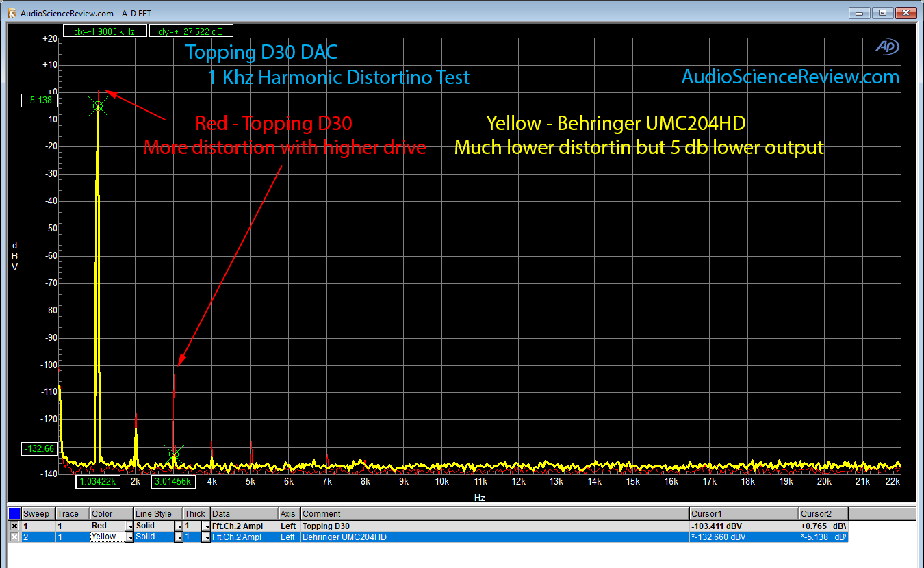This screenshot has width=924, height=568.
Task: Click the blue square legend header cell
Action: pos(14,513)
